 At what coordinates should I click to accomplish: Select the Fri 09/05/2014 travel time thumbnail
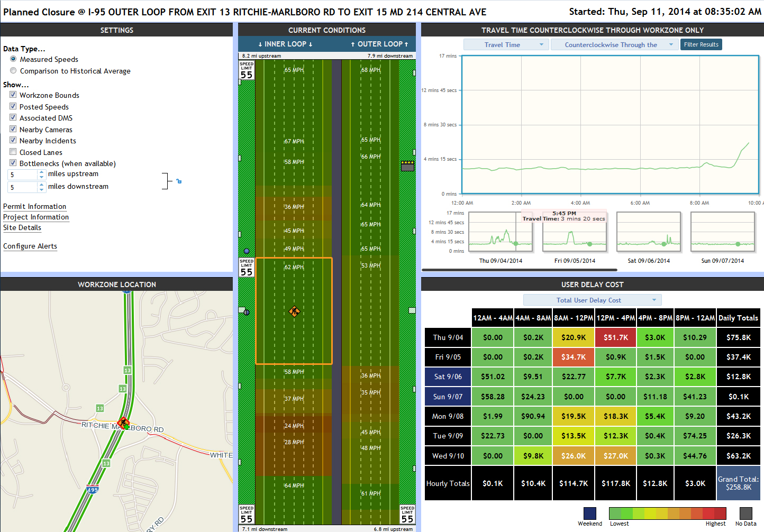pyautogui.click(x=575, y=233)
